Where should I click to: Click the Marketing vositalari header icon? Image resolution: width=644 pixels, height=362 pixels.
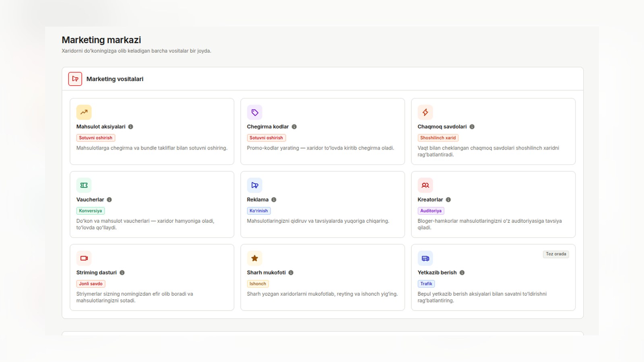tap(75, 79)
